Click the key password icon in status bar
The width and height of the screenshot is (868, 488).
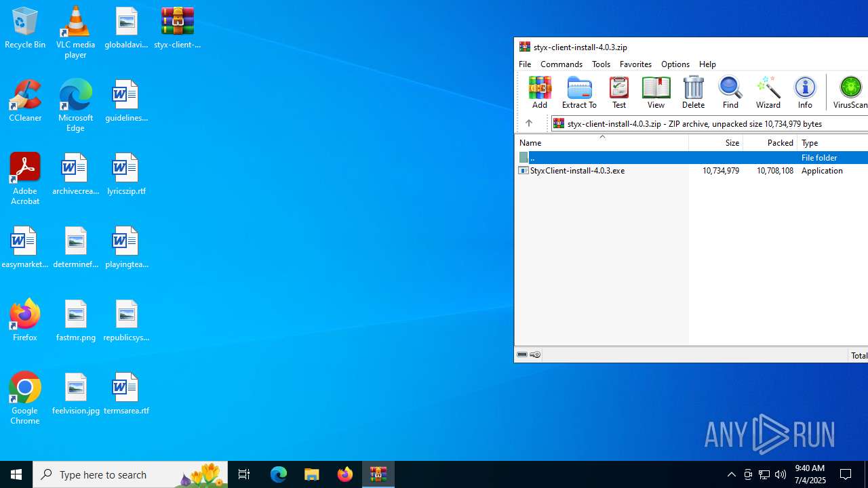tap(535, 354)
